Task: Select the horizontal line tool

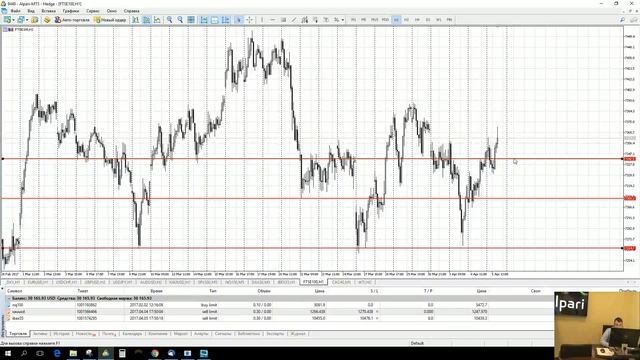Action: tap(273, 20)
